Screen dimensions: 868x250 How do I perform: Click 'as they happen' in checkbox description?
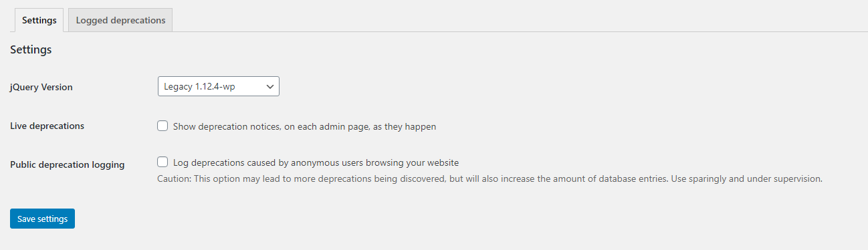(405, 126)
